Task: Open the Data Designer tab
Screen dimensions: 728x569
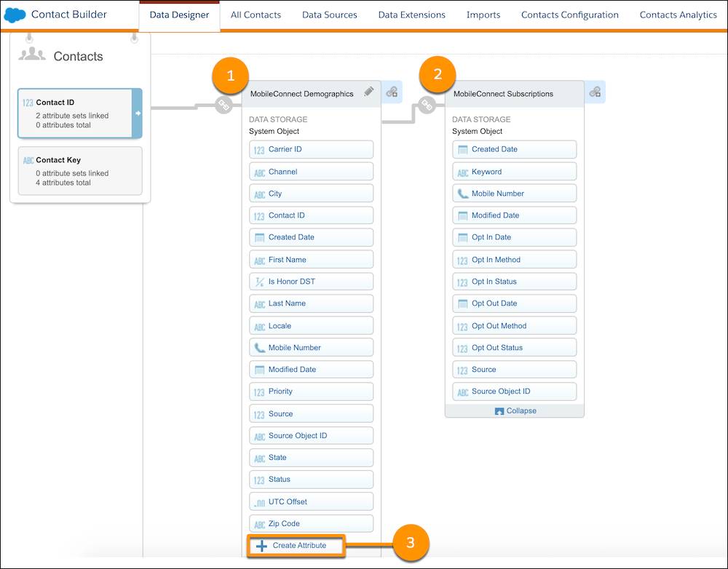Action: tap(179, 15)
